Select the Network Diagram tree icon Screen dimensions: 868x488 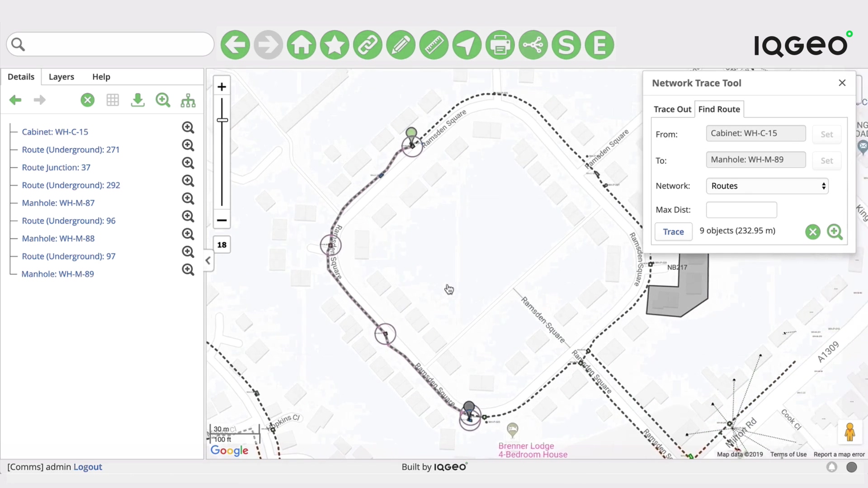189,99
